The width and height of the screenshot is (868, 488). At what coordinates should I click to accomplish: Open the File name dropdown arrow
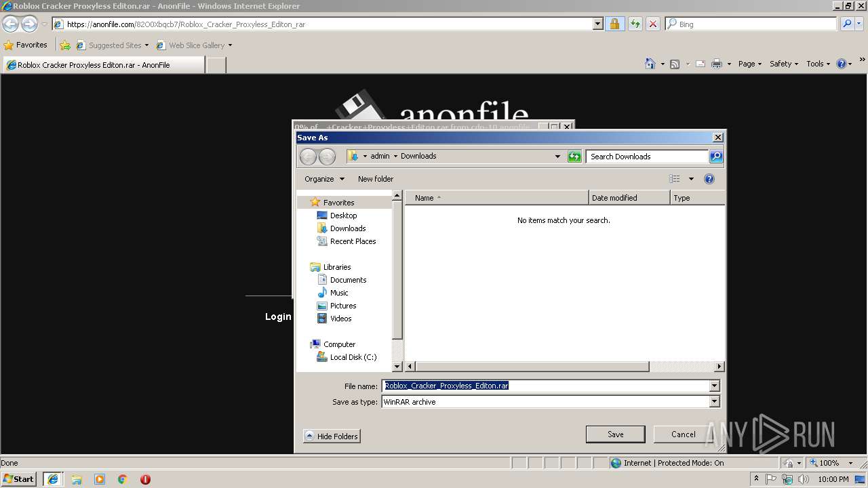(714, 386)
